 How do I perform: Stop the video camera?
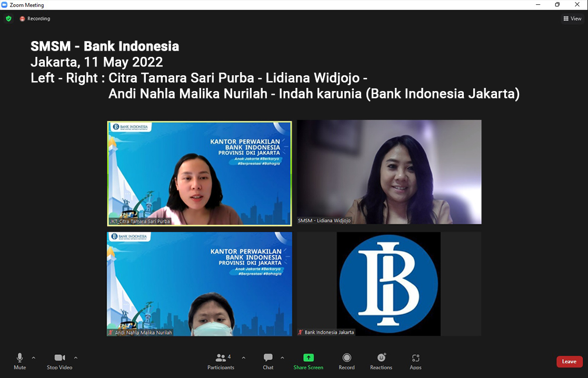coord(59,362)
